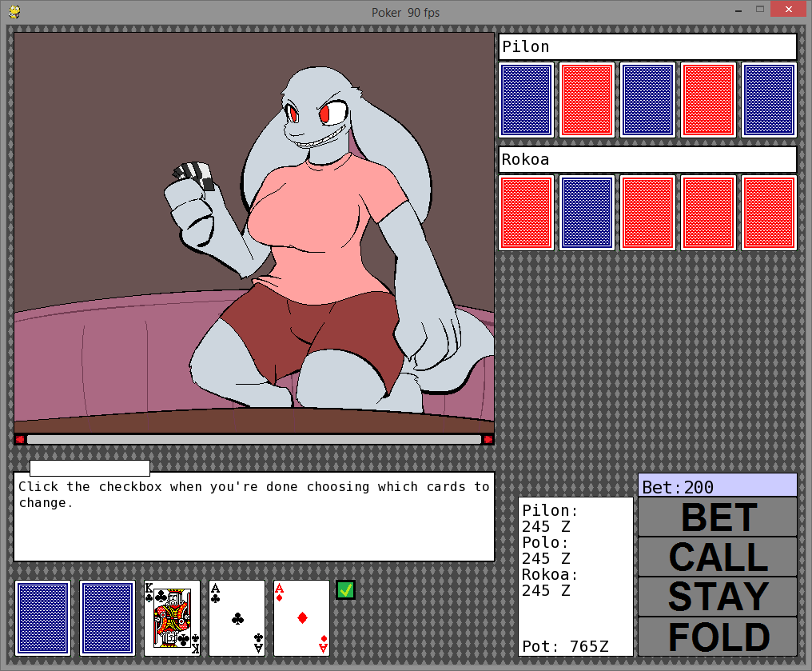The height and width of the screenshot is (671, 812).
Task: Click the Rokoa name label
Action: 647,159
